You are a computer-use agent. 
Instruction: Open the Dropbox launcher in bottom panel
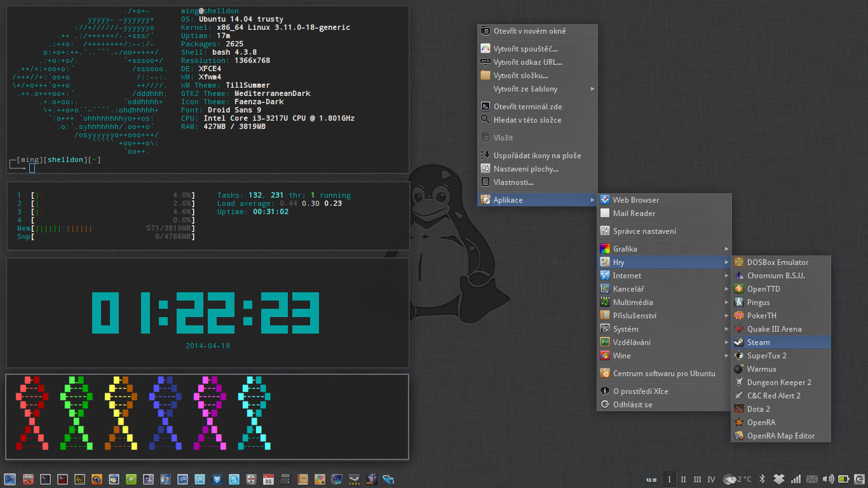217,479
